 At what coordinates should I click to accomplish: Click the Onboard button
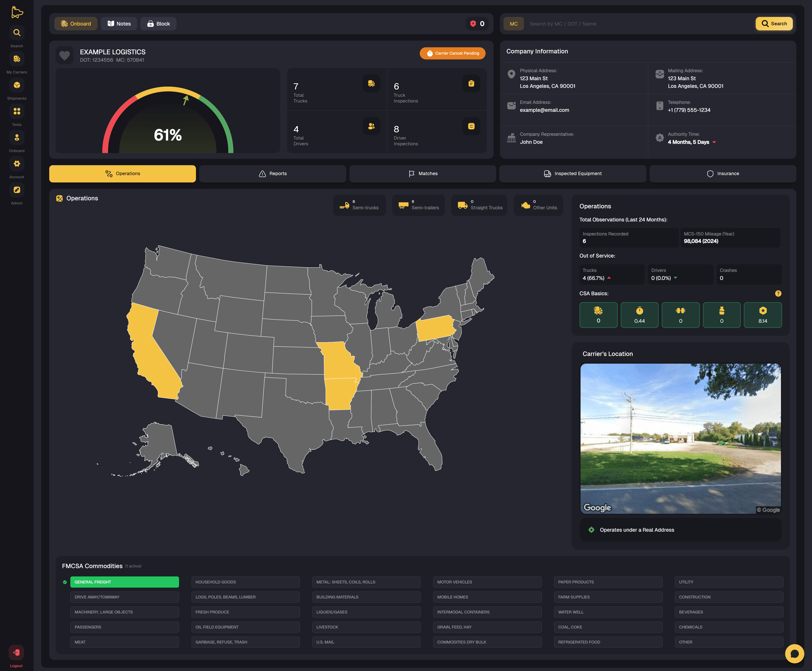click(x=76, y=24)
